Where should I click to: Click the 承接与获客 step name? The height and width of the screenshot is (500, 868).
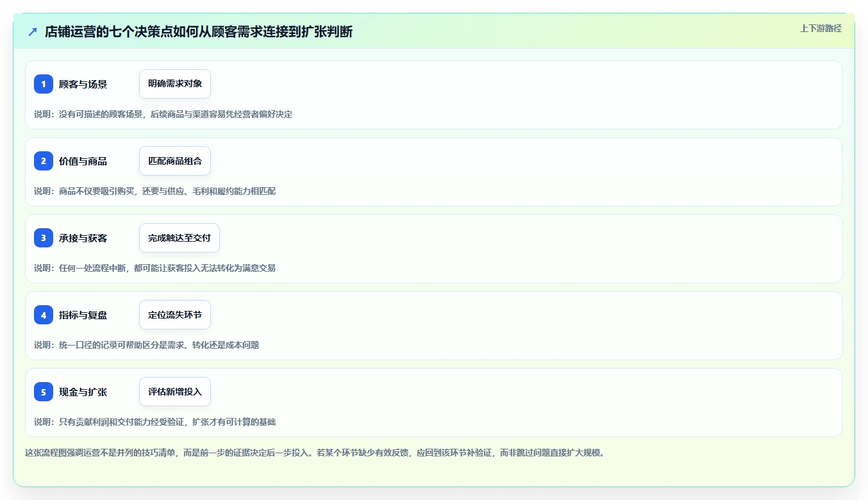83,238
